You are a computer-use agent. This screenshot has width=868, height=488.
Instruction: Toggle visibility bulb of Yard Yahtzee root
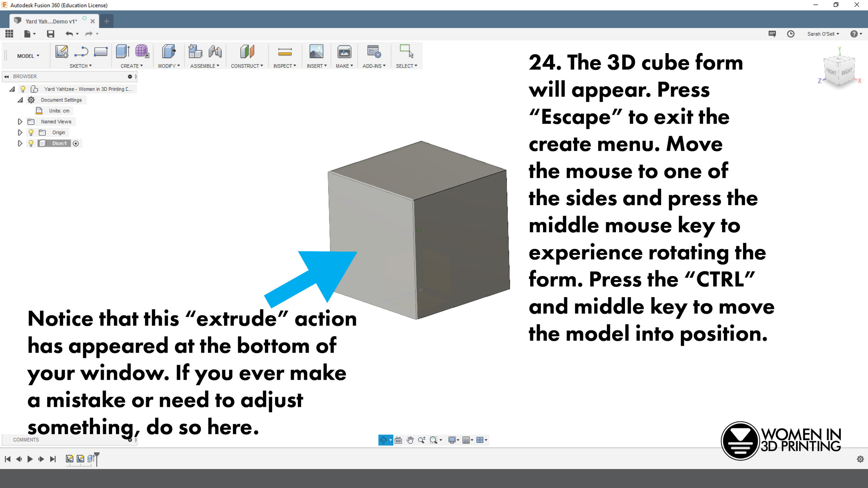[23, 89]
